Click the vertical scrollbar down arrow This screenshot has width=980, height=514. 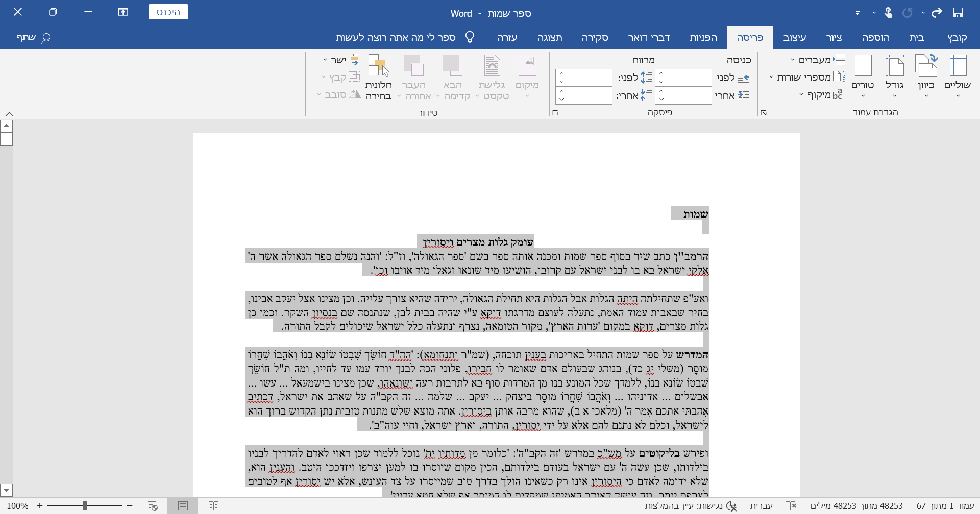(6, 490)
